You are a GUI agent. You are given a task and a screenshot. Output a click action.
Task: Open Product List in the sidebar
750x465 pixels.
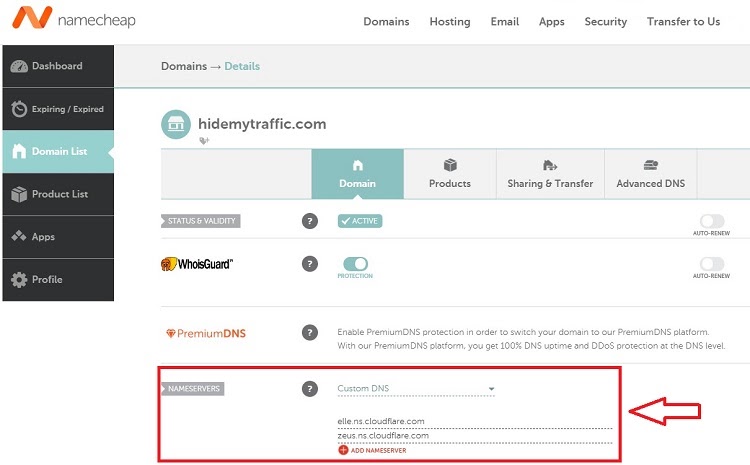coord(58,194)
